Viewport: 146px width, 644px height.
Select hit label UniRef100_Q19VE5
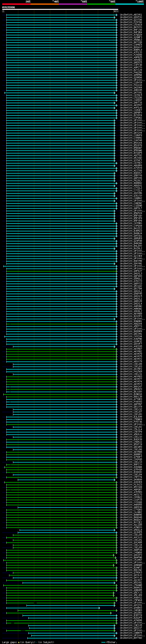(131, 533)
